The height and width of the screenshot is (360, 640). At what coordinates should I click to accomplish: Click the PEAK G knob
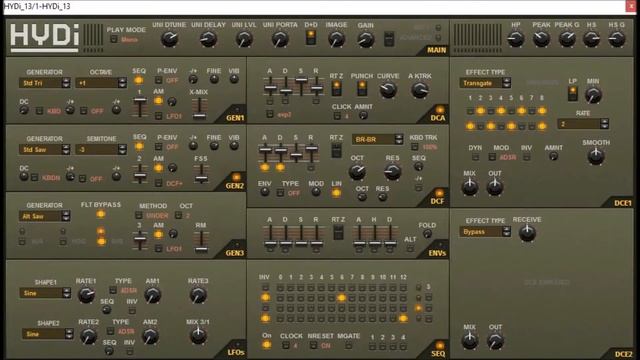tap(567, 39)
